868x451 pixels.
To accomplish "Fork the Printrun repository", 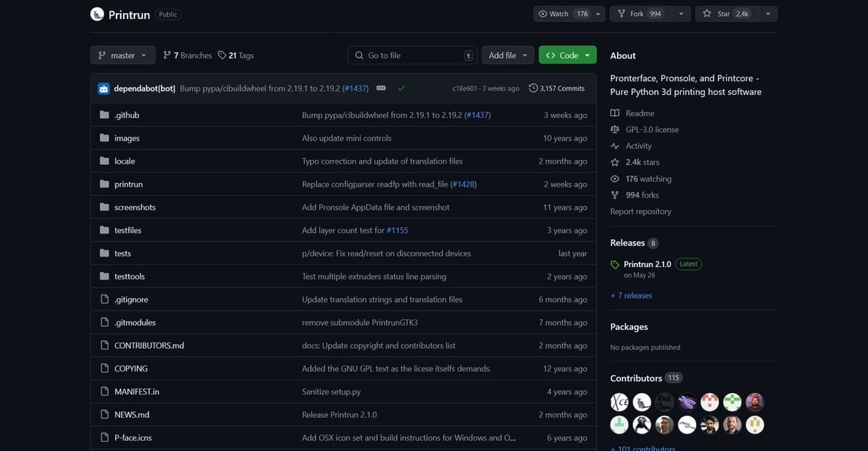I will pos(642,14).
